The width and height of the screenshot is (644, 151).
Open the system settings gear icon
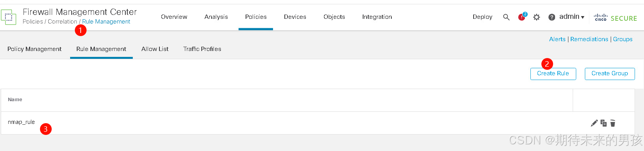pyautogui.click(x=537, y=17)
